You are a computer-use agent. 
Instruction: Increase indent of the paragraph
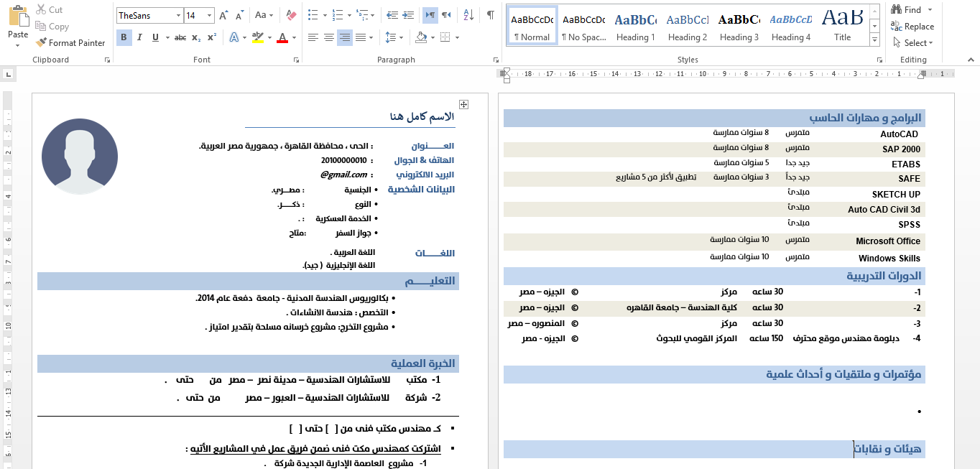[410, 15]
